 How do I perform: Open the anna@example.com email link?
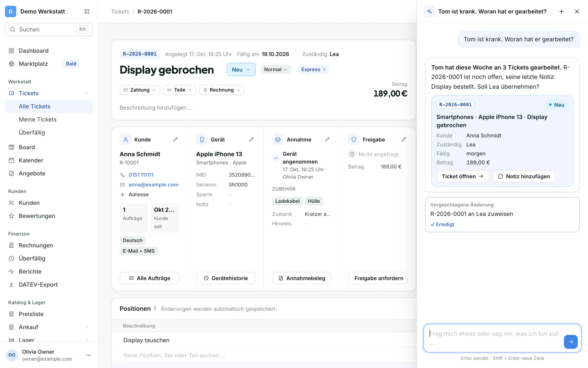tap(153, 184)
